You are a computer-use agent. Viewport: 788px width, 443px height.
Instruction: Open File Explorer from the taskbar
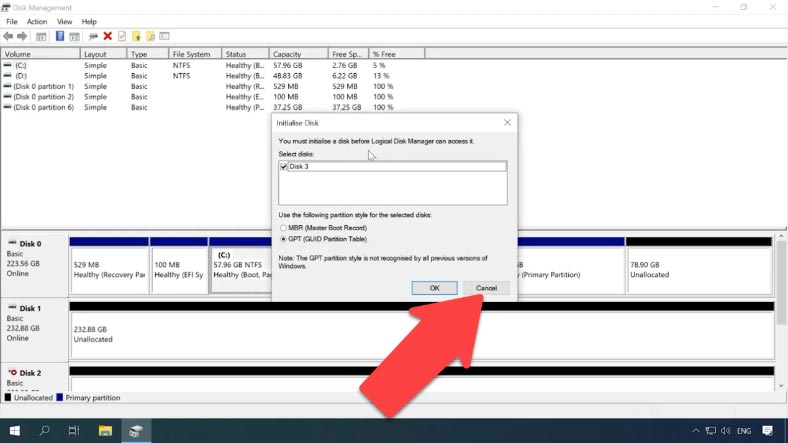tap(105, 430)
